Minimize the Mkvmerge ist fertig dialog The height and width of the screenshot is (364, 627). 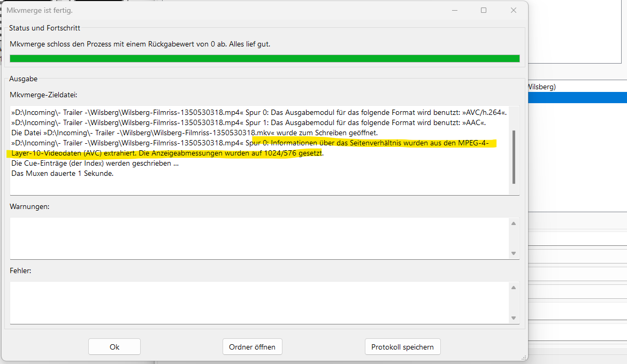[x=455, y=10]
